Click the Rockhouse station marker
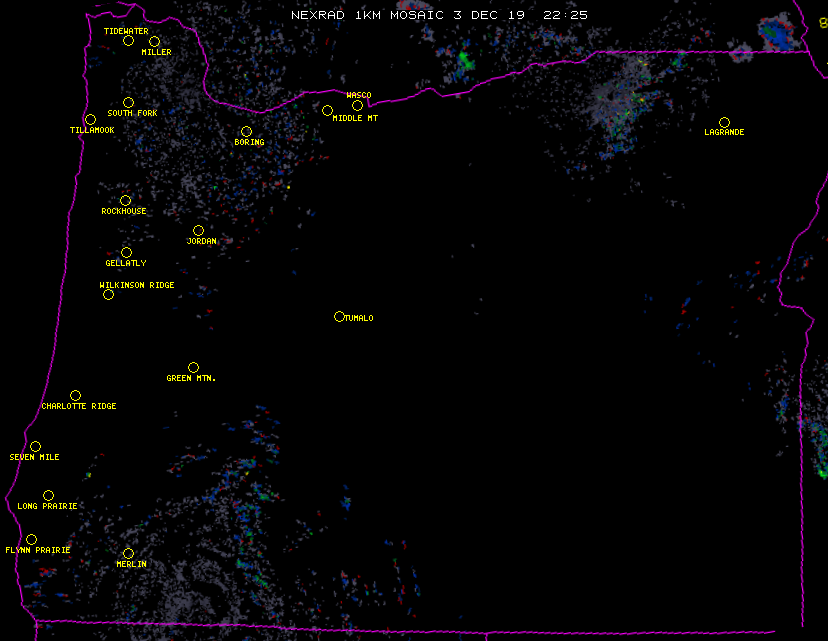The width and height of the screenshot is (828, 641). [x=125, y=201]
